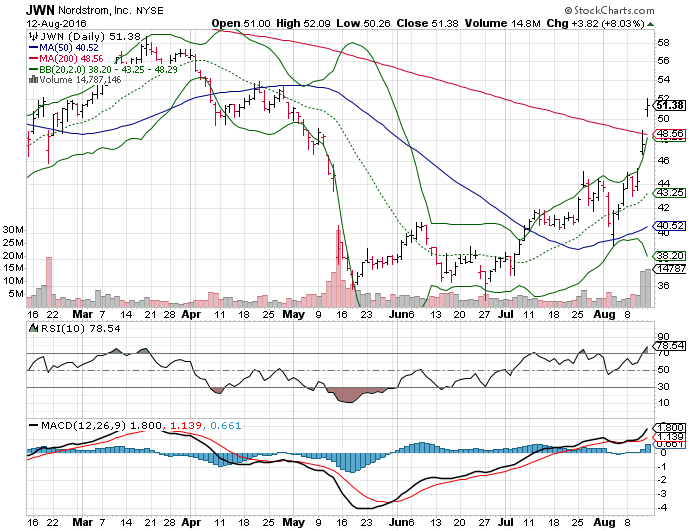Click the 90 level on RSI axis
Image resolution: width=692 pixels, height=531 pixels.
pyautogui.click(x=663, y=337)
